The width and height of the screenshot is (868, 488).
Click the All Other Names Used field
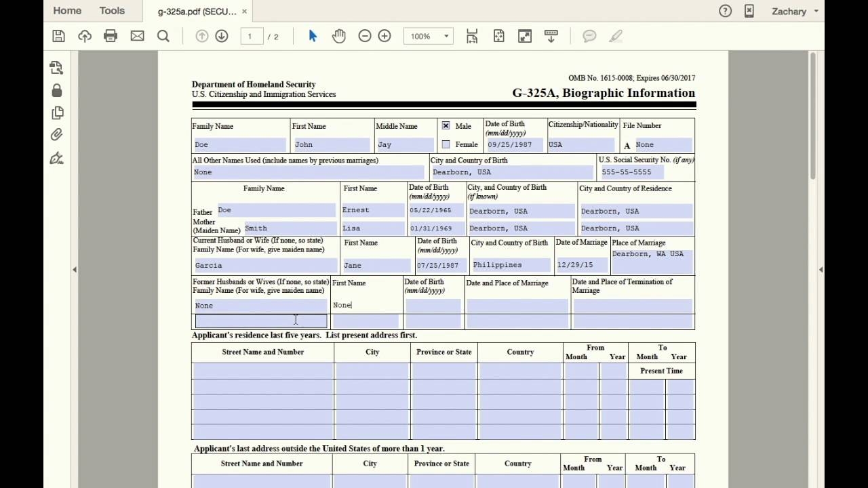[x=309, y=172]
